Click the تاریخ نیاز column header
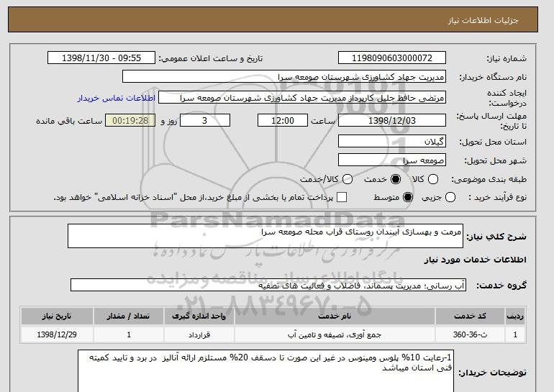554x392 pixels. pos(57,316)
